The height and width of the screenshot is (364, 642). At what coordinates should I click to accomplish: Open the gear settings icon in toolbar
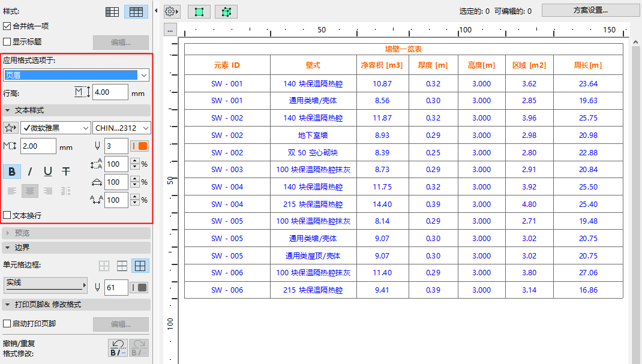pyautogui.click(x=172, y=11)
